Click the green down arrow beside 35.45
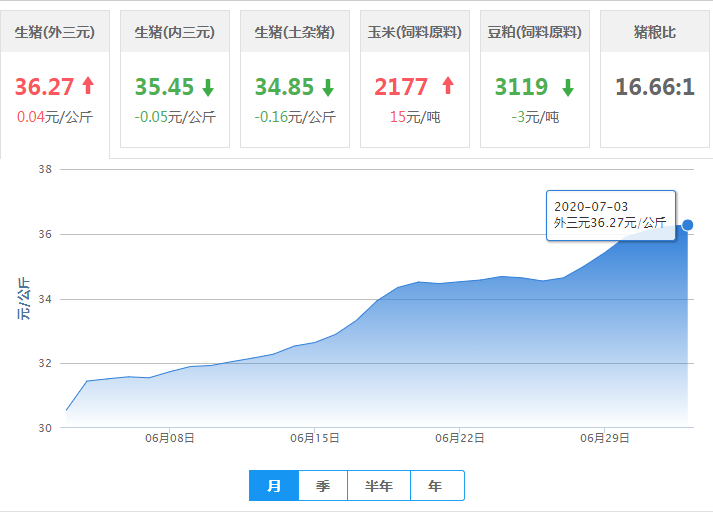713x512 pixels. [207, 87]
